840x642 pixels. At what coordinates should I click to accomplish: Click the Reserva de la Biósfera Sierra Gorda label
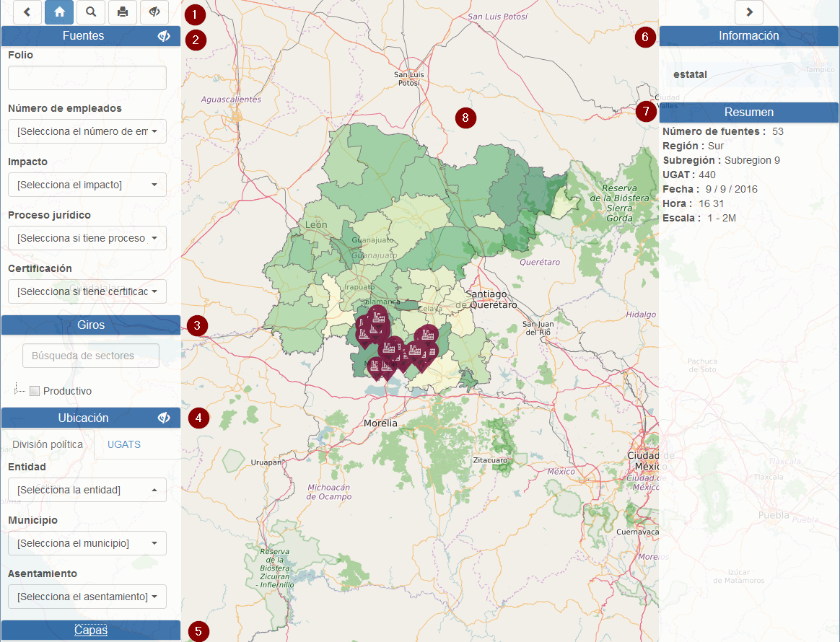pyautogui.click(x=619, y=203)
